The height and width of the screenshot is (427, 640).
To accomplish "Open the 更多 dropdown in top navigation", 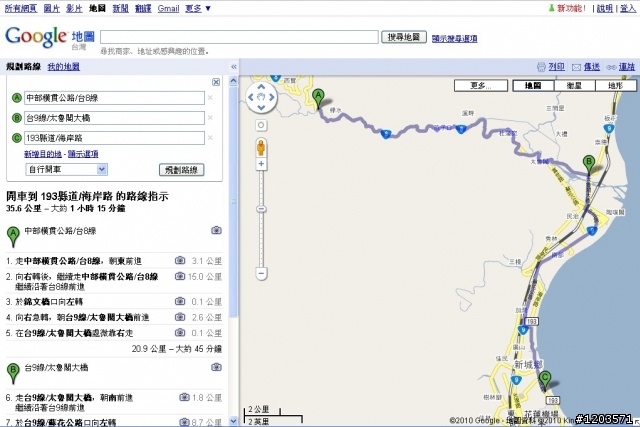I will (x=198, y=9).
